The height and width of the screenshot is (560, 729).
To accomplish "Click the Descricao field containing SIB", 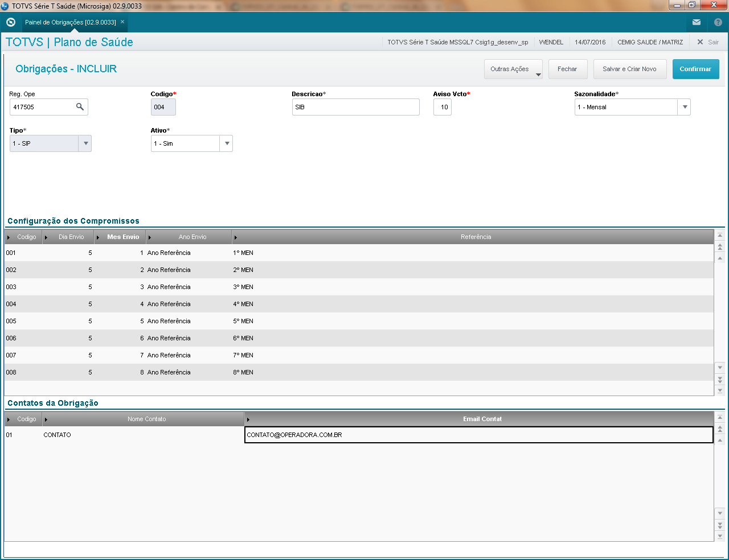I will tap(356, 107).
